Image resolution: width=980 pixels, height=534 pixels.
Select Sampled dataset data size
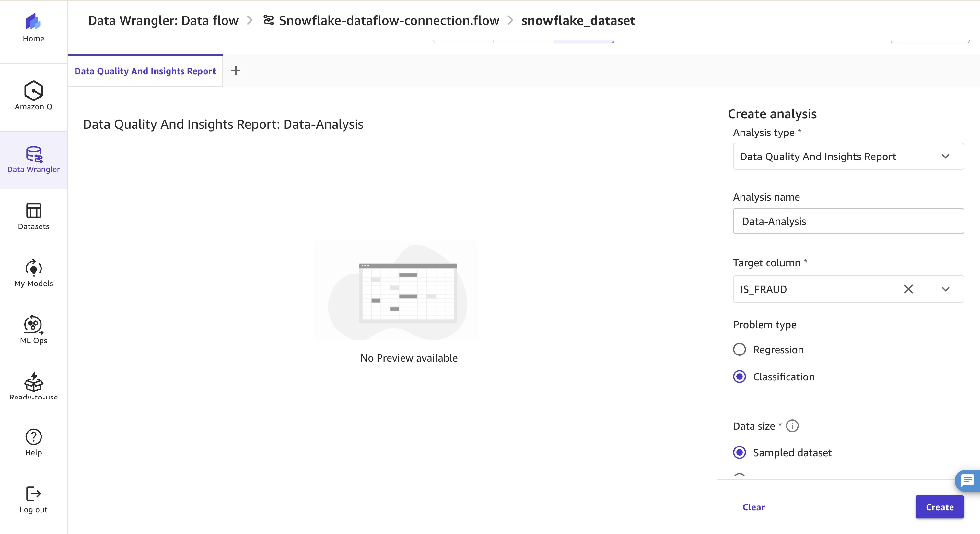tap(740, 452)
